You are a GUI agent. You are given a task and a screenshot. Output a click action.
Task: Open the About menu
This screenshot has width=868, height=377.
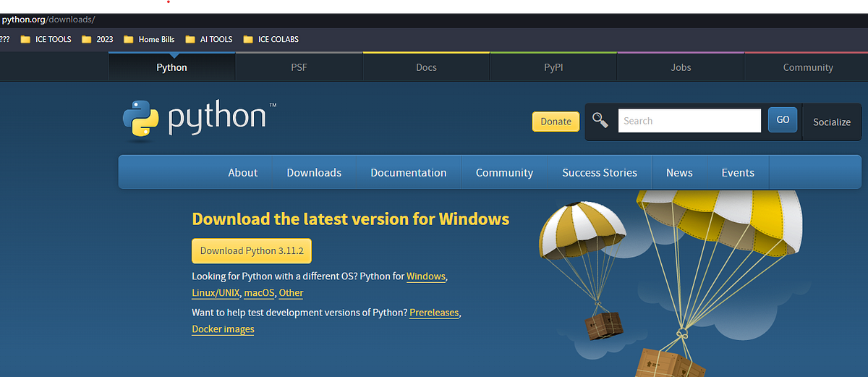click(243, 172)
